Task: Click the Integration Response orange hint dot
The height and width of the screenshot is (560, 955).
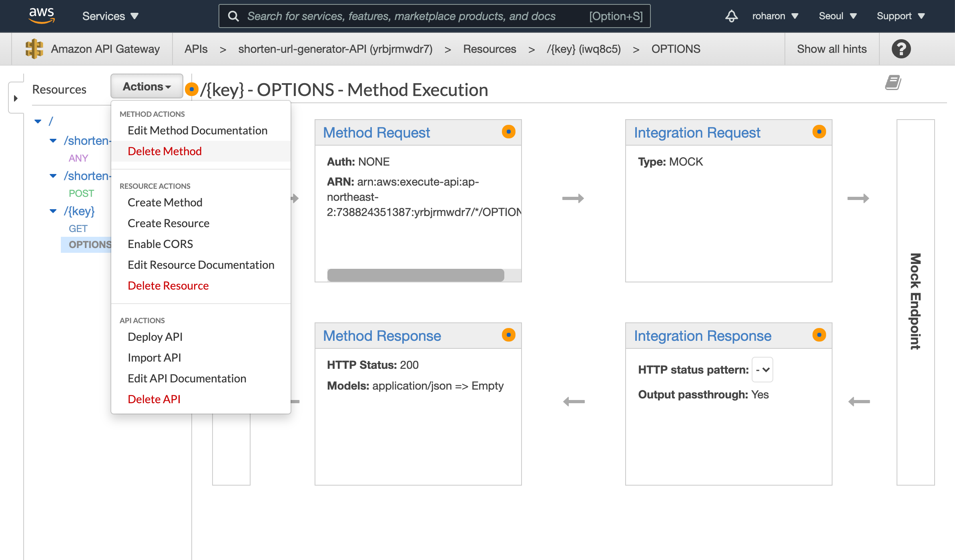Action: coord(819,335)
